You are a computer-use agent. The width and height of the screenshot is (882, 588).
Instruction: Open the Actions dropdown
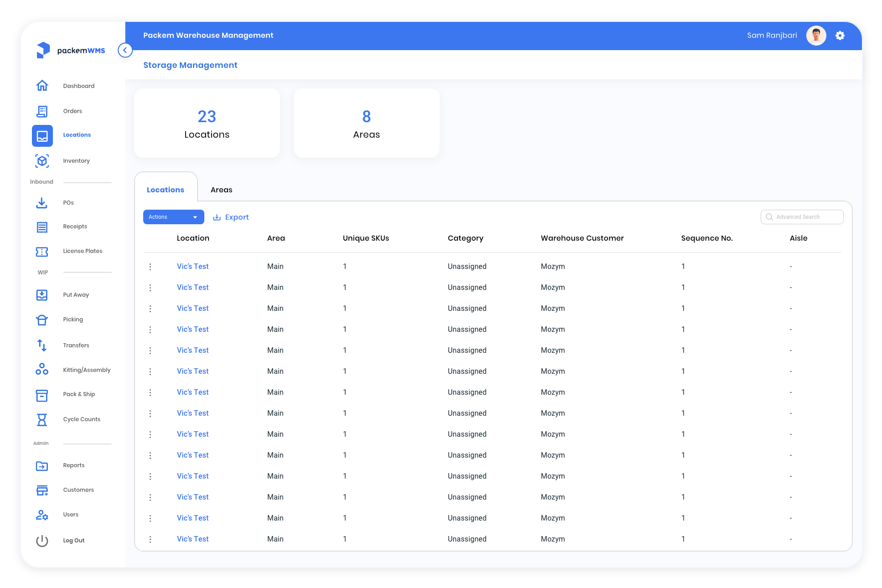[173, 217]
